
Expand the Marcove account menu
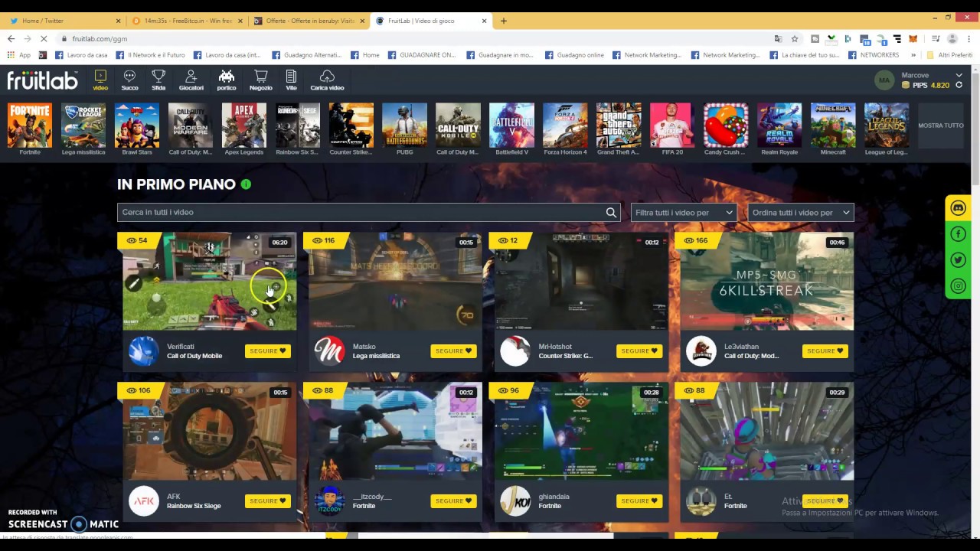pyautogui.click(x=959, y=75)
